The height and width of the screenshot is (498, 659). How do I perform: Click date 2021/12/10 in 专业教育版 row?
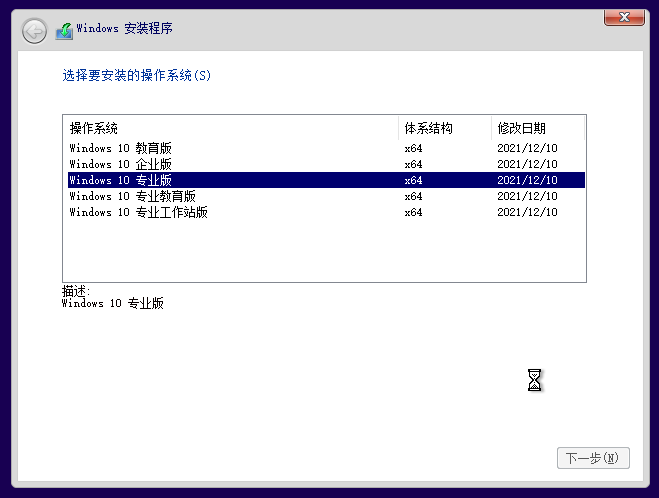pos(527,196)
